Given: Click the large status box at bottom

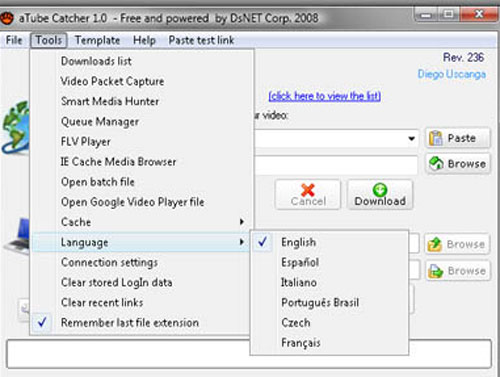Looking at the screenshot, I should coord(249,354).
